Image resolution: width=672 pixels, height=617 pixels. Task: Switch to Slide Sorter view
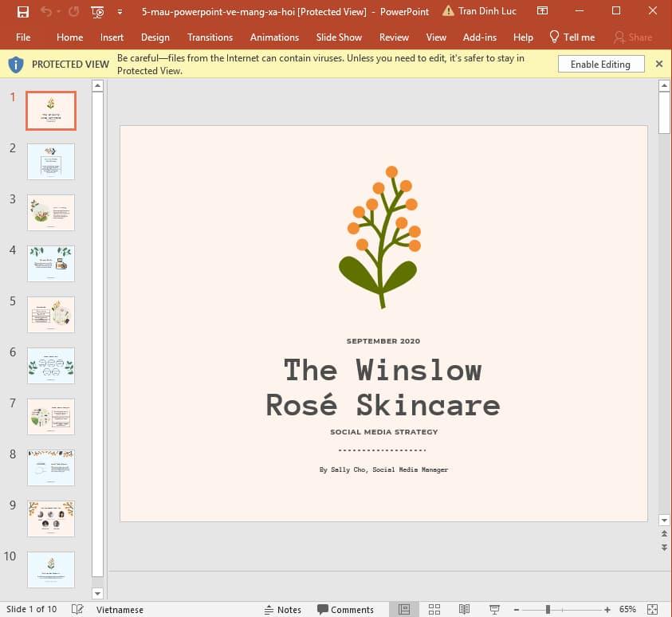pyautogui.click(x=434, y=609)
